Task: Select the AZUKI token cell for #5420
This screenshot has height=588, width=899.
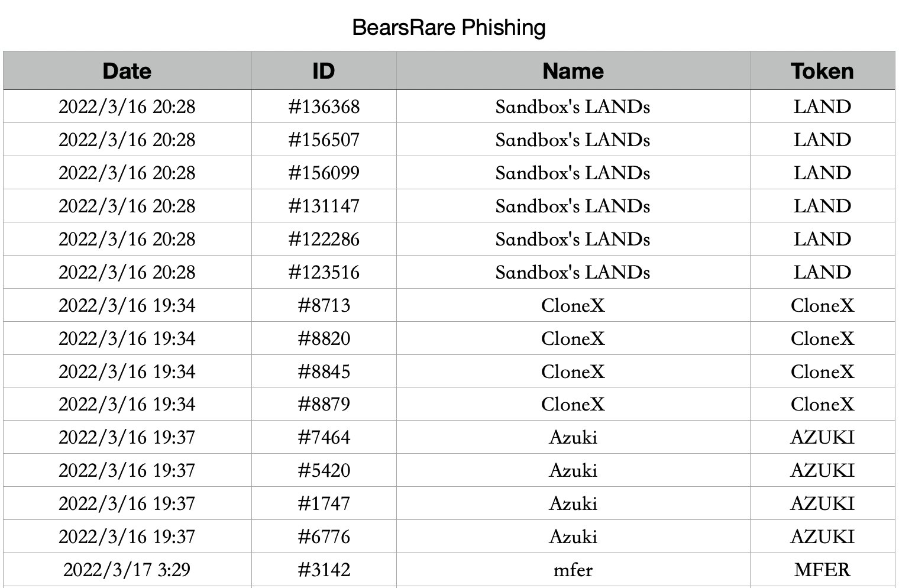Action: [x=822, y=470]
